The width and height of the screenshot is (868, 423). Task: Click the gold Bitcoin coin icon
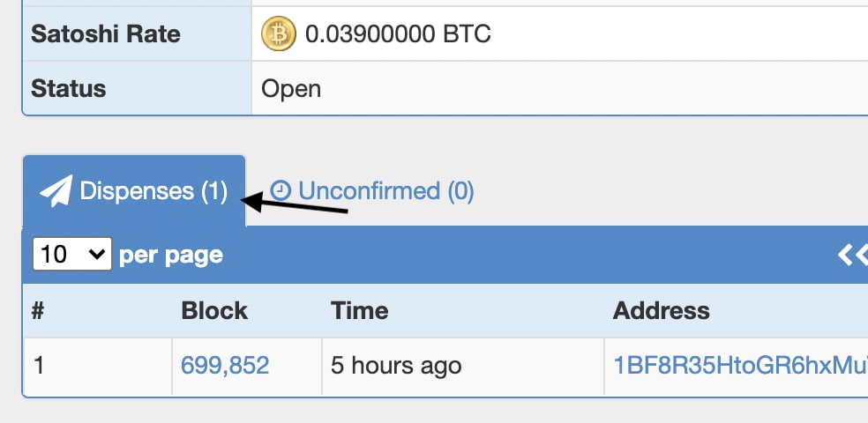[x=279, y=33]
